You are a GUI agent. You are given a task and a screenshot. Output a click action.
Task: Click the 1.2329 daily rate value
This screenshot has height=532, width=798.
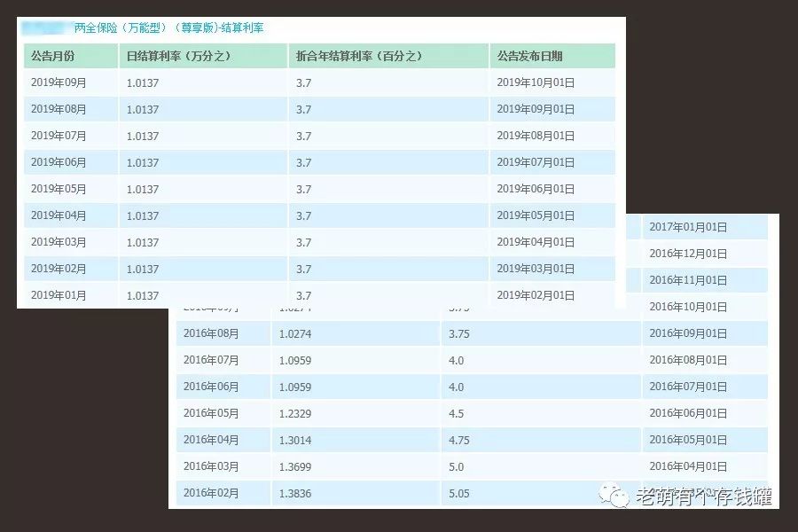295,413
